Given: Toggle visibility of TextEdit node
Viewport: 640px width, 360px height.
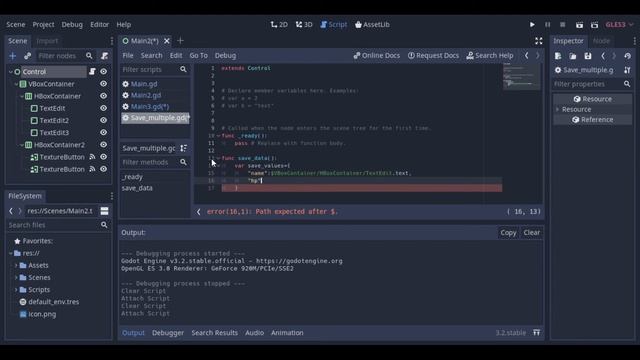Looking at the screenshot, I should (104, 108).
